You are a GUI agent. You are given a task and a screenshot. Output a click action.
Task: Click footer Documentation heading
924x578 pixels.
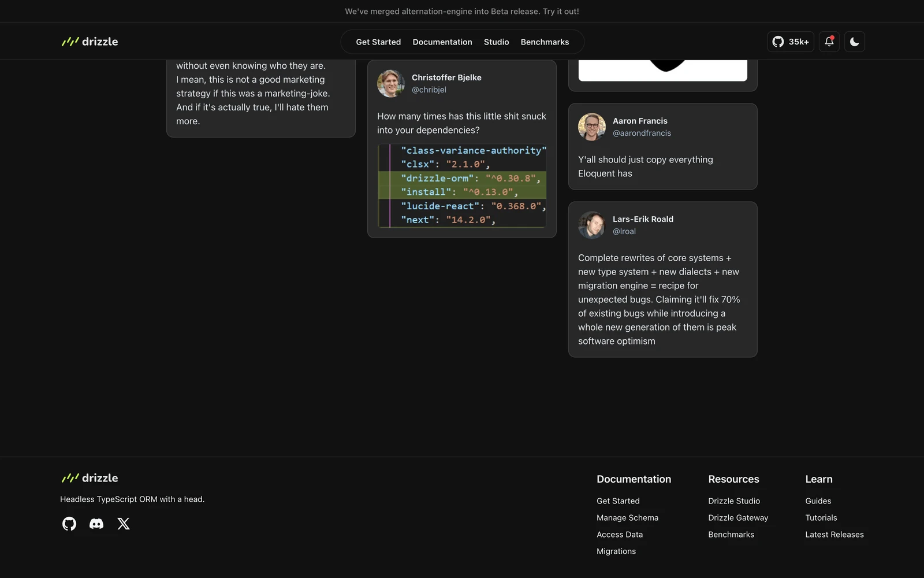click(634, 479)
